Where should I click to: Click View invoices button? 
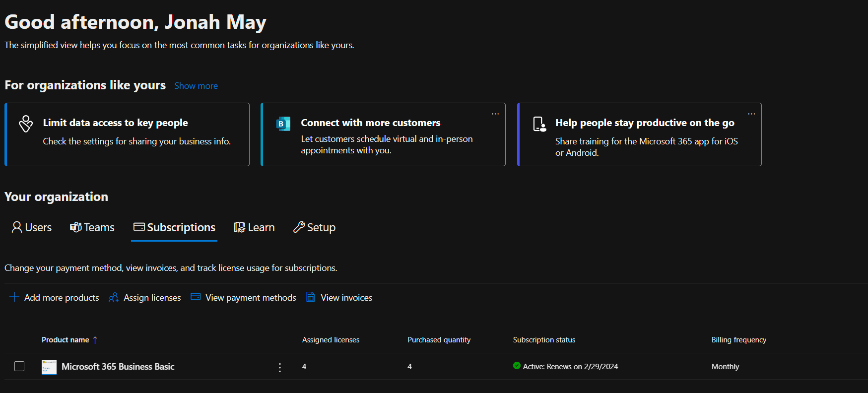(x=339, y=297)
